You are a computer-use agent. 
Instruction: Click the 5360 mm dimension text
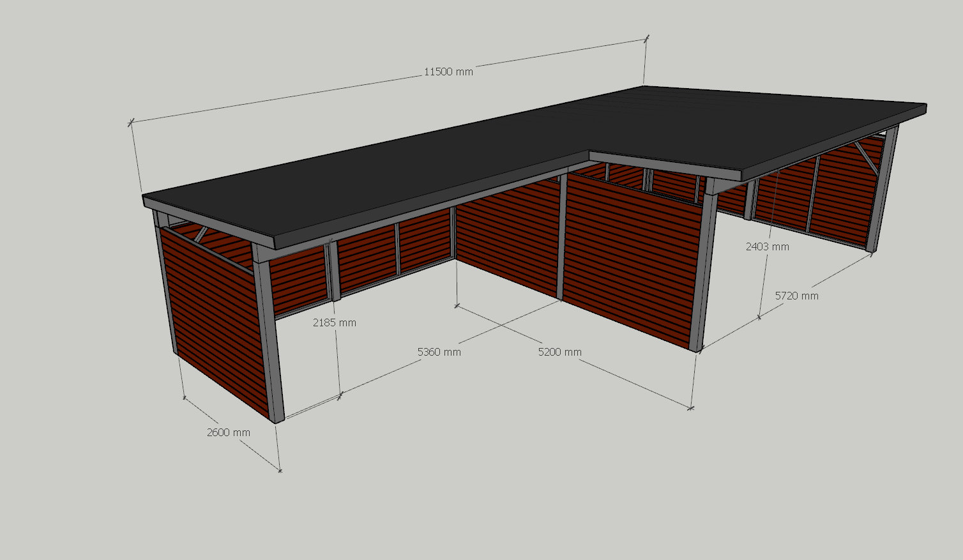tap(439, 352)
